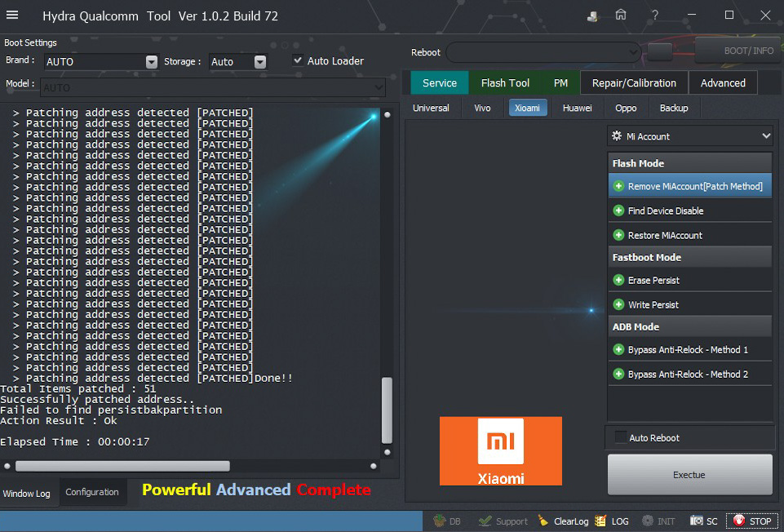Screen dimensions: 784x532
Task: Select the Xioami sub-tab
Action: click(528, 108)
